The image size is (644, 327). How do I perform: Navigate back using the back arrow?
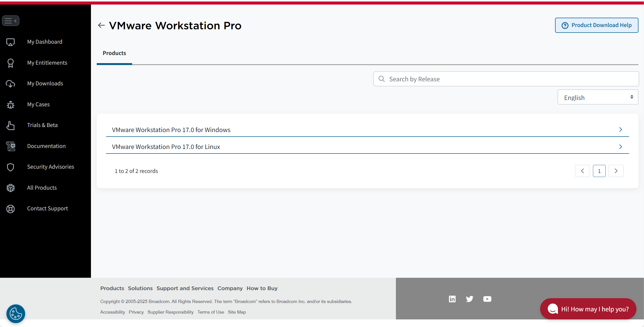101,25
